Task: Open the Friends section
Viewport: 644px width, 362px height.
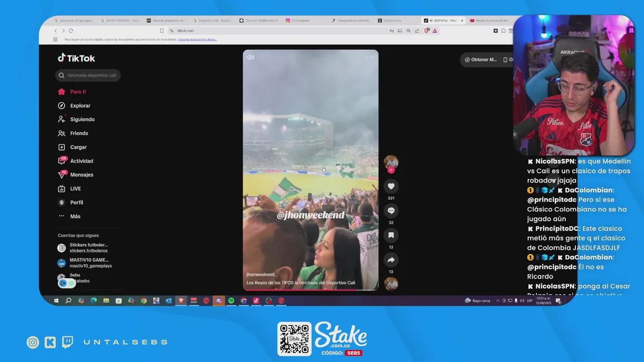Action: pyautogui.click(x=73, y=133)
